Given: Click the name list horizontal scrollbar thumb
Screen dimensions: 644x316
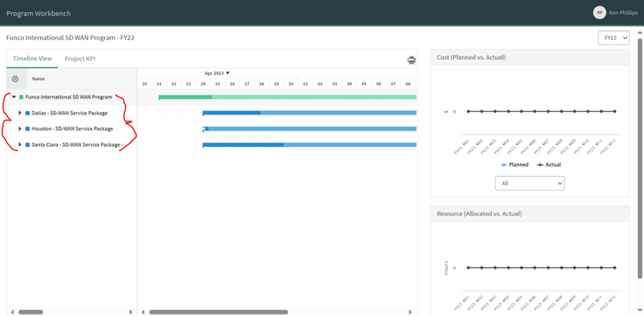Looking at the screenshot, I should coord(31,313).
